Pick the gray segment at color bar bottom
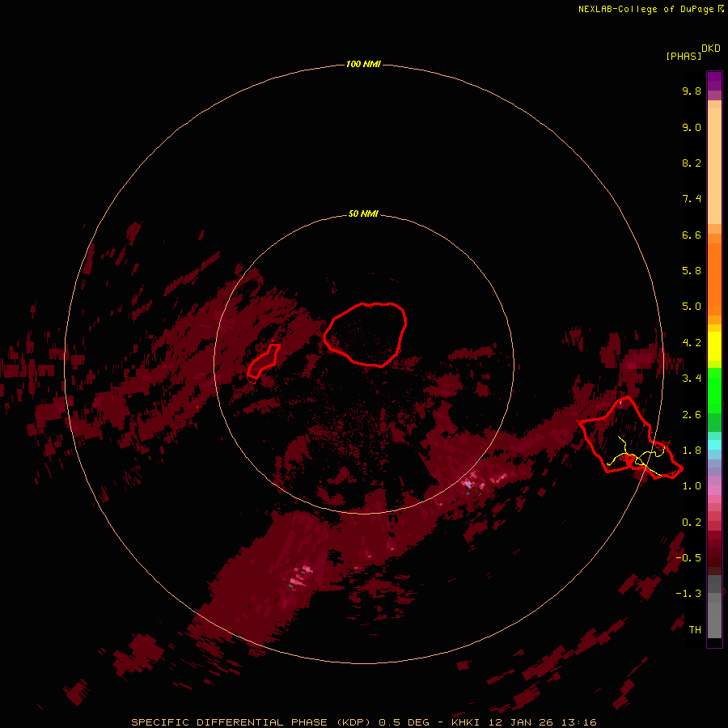The width and height of the screenshot is (728, 728). pos(714,620)
